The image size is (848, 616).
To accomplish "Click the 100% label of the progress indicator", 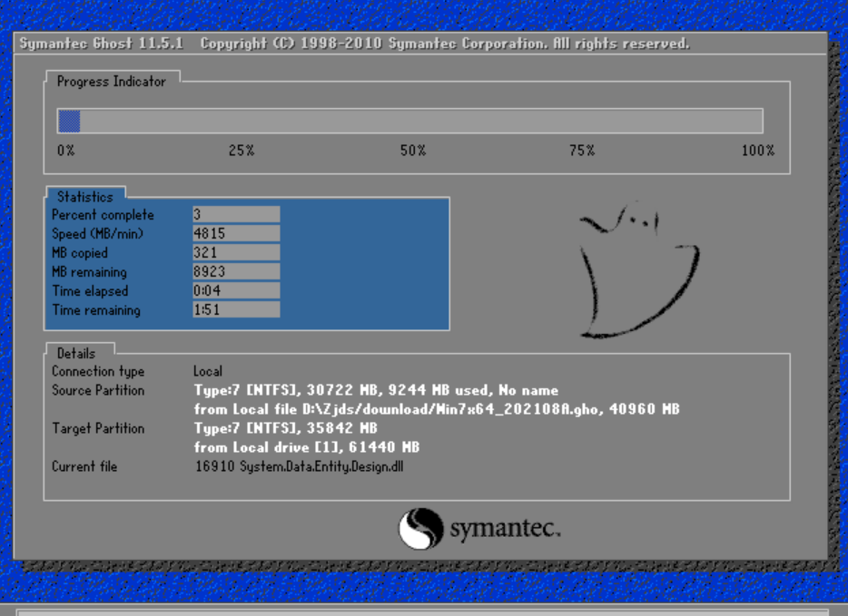I will pos(757,151).
